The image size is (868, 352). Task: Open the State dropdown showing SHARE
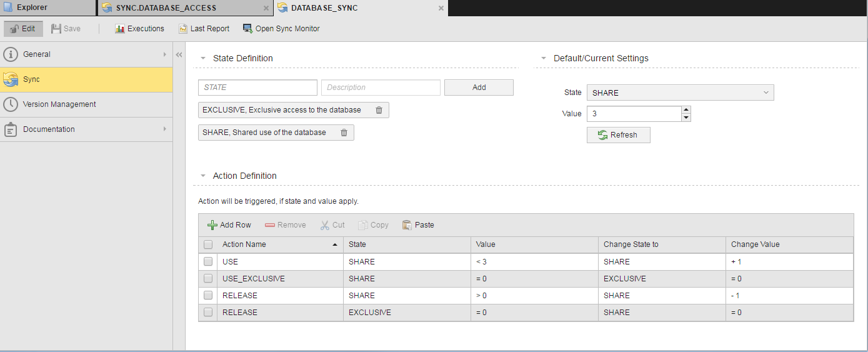pyautogui.click(x=680, y=93)
